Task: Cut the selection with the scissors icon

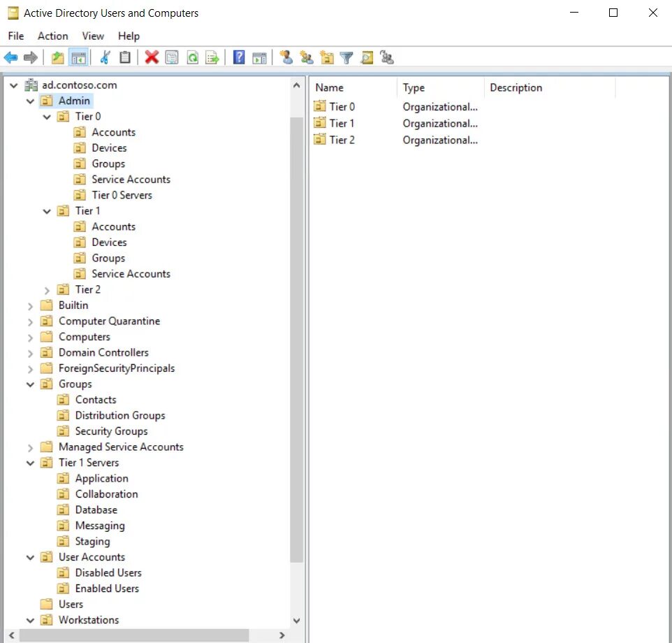Action: point(105,57)
